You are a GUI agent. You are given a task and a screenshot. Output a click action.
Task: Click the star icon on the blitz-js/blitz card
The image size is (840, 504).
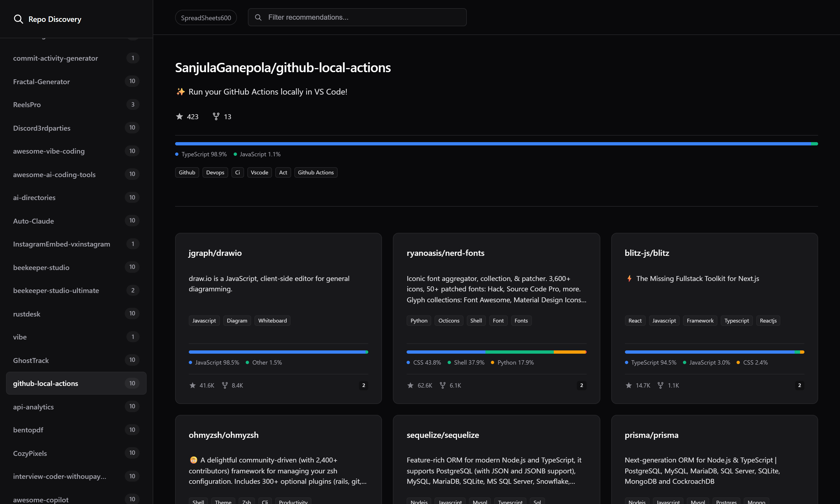(x=628, y=385)
